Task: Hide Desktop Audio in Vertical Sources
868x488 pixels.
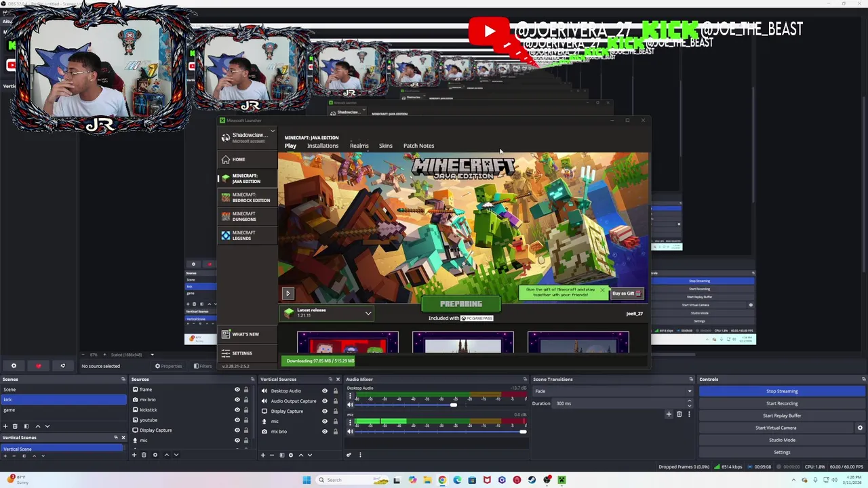Action: 324,391
